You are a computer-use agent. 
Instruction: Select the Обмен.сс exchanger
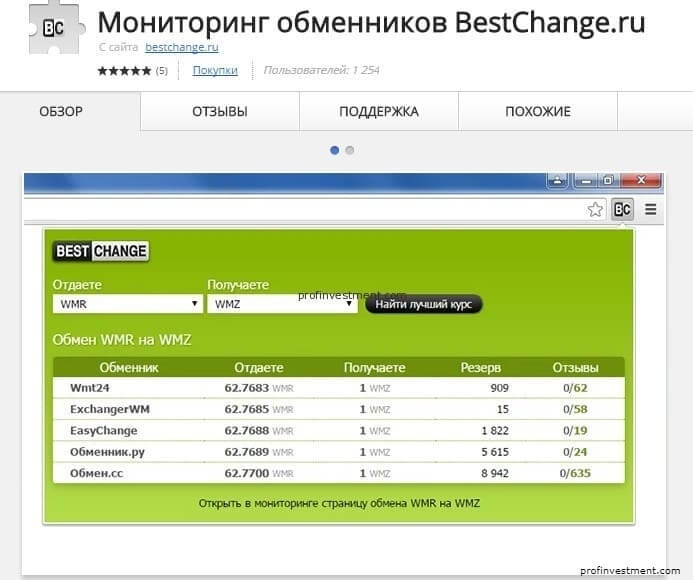pyautogui.click(x=96, y=473)
